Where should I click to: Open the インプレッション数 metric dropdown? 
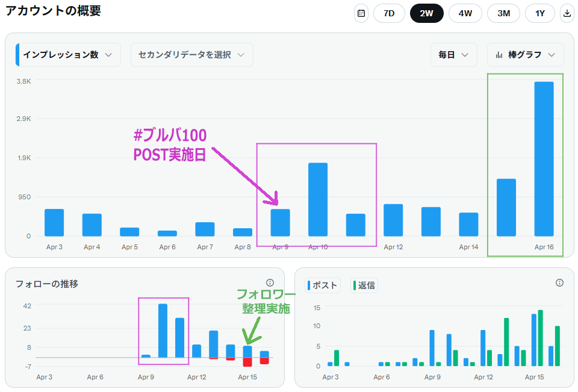[68, 55]
